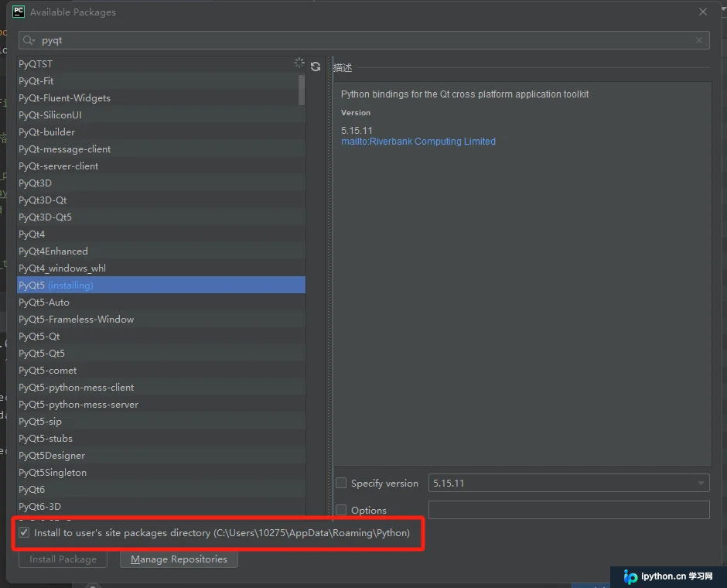
Task: Select the PyQt4_windows_whl package
Action: (x=161, y=268)
